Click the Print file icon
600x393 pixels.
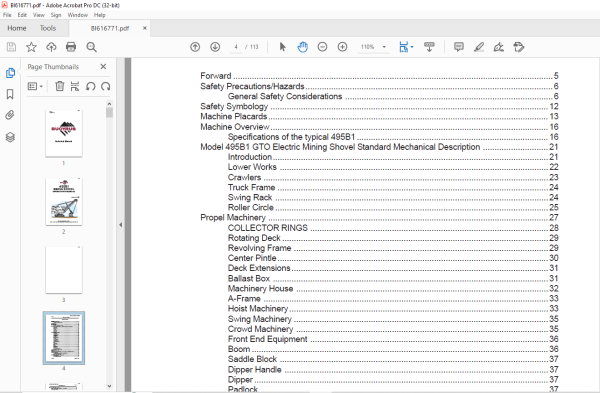coord(71,47)
